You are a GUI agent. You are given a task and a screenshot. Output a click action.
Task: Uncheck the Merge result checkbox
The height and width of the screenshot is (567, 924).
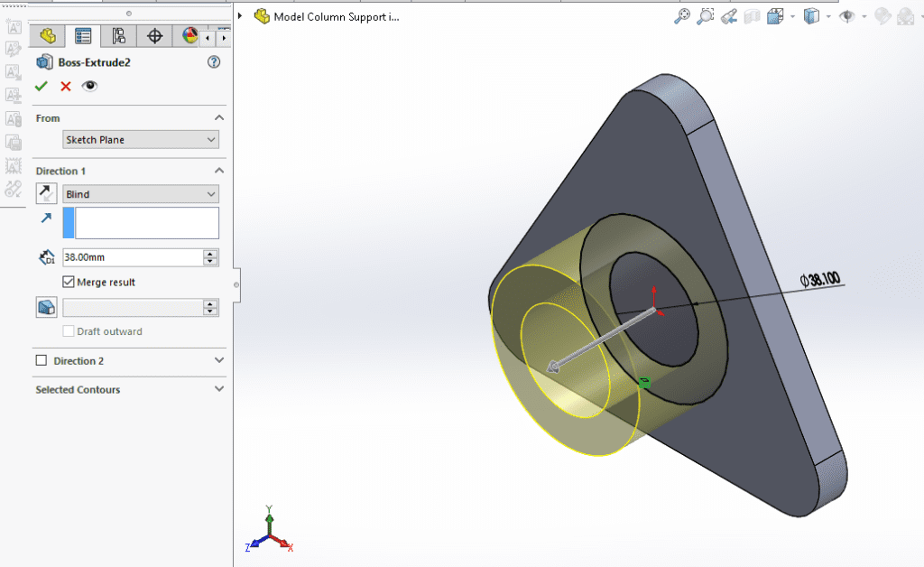pos(69,282)
